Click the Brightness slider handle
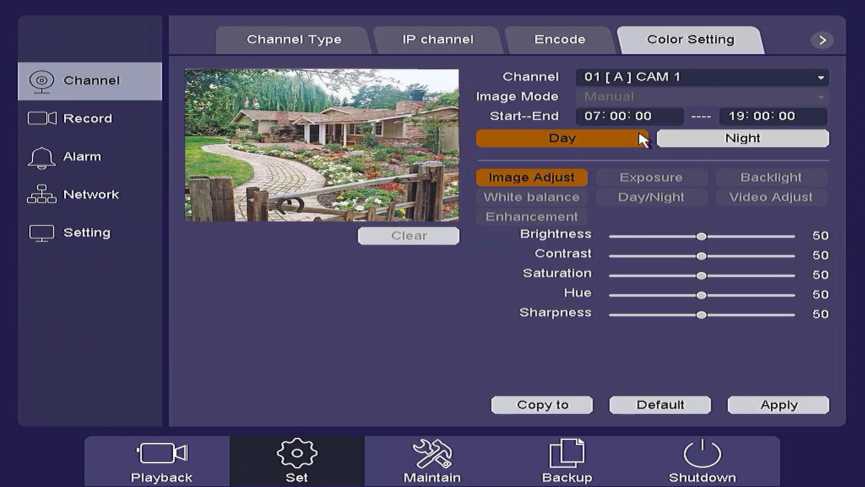The image size is (865, 487). click(702, 237)
